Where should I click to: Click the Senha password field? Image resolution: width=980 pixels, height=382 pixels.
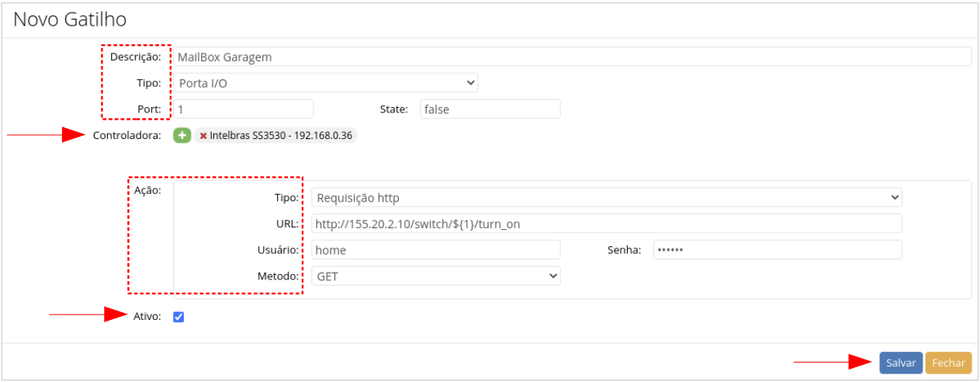(x=777, y=250)
